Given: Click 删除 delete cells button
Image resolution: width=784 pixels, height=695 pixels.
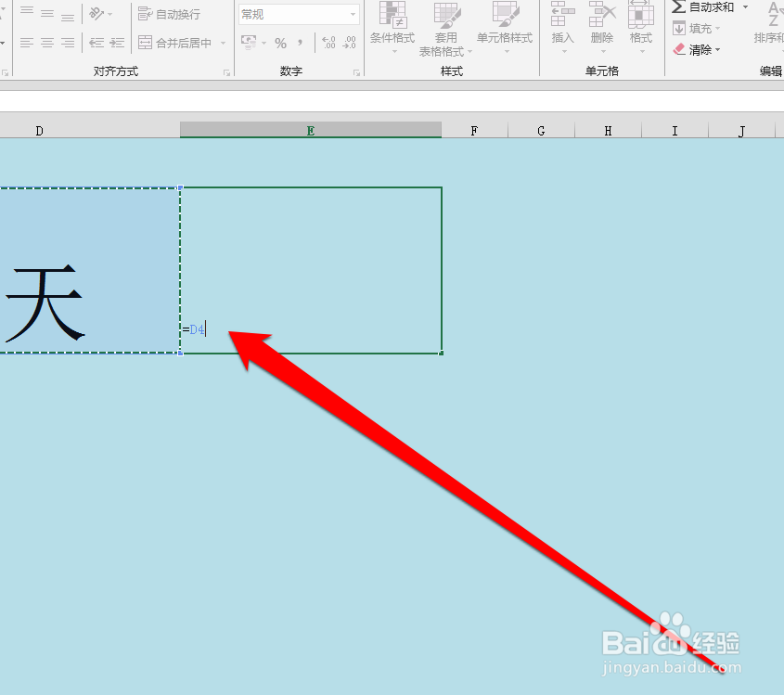Looking at the screenshot, I should point(602,28).
